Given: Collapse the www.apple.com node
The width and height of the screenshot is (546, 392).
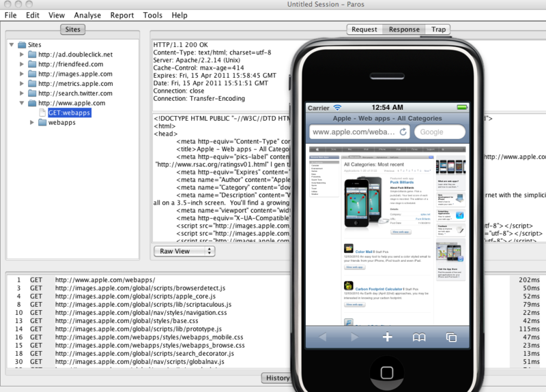Looking at the screenshot, I should 22,103.
